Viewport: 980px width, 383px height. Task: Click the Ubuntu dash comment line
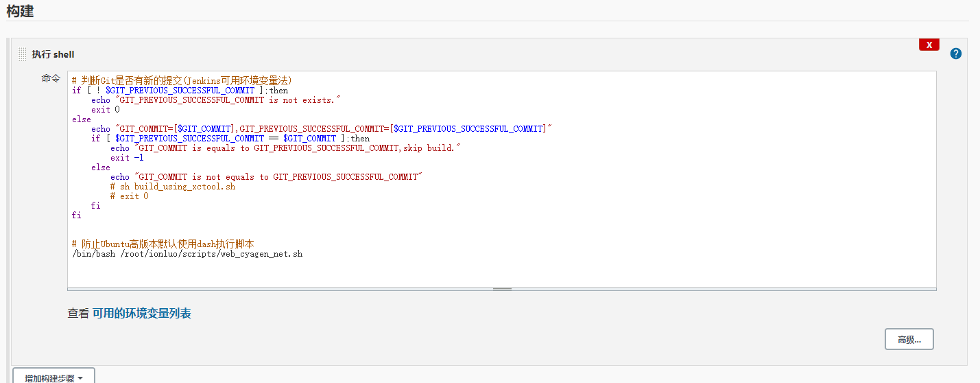(x=163, y=244)
